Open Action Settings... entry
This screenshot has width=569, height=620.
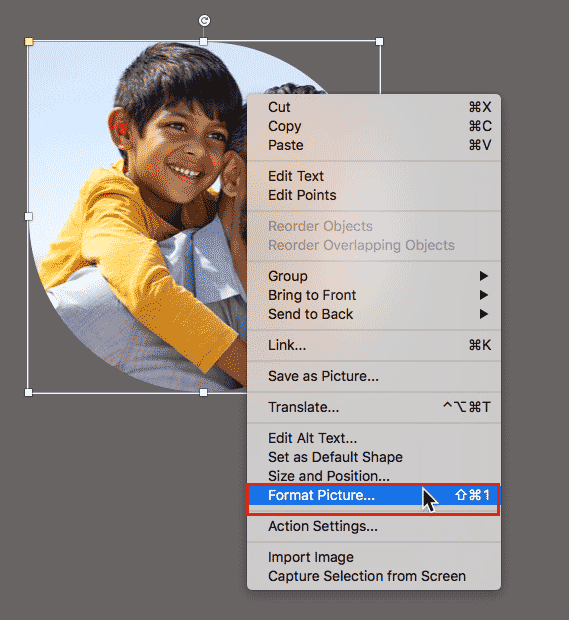click(374, 526)
